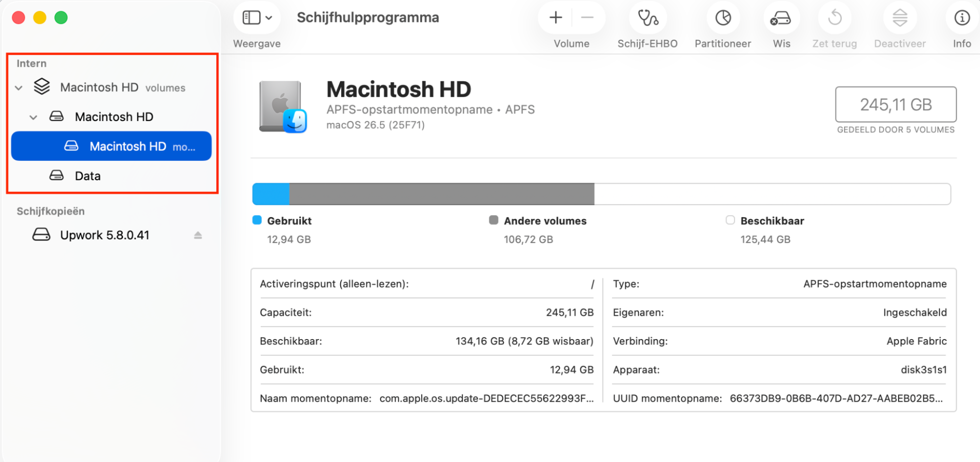Viewport: 980px width, 462px height.
Task: Click the green zoom window button
Action: pos(61,18)
